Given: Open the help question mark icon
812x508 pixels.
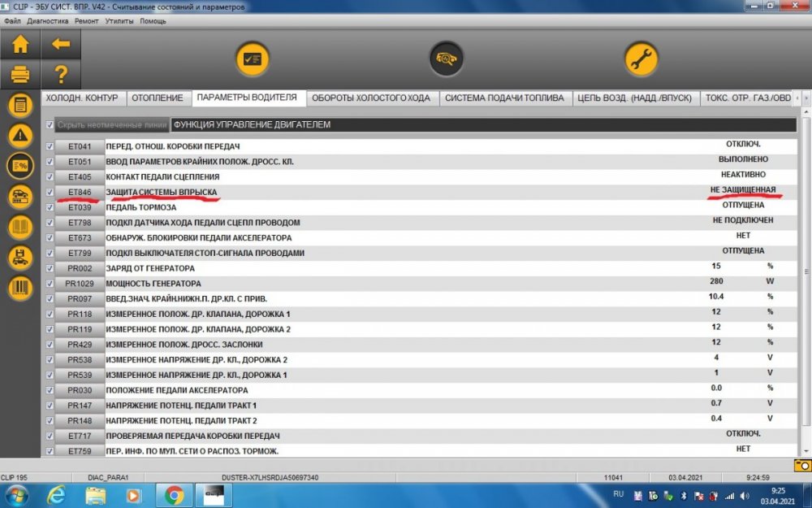Looking at the screenshot, I should pos(61,75).
